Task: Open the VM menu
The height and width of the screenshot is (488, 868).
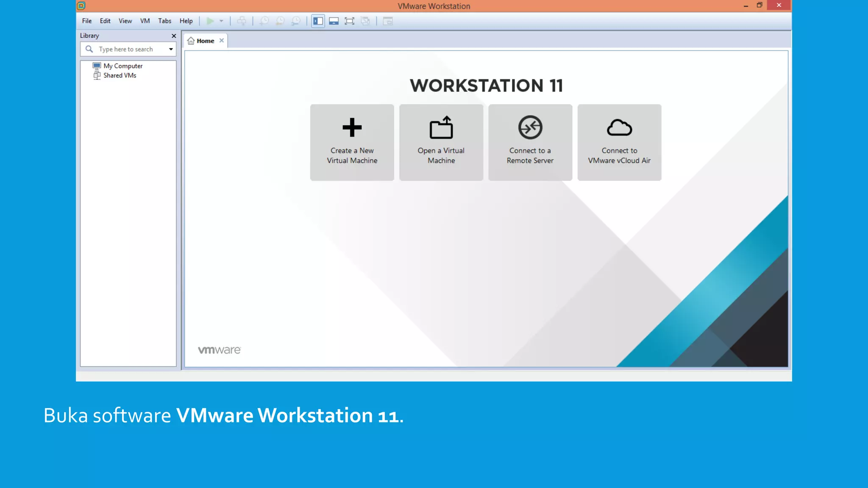Action: pos(145,21)
